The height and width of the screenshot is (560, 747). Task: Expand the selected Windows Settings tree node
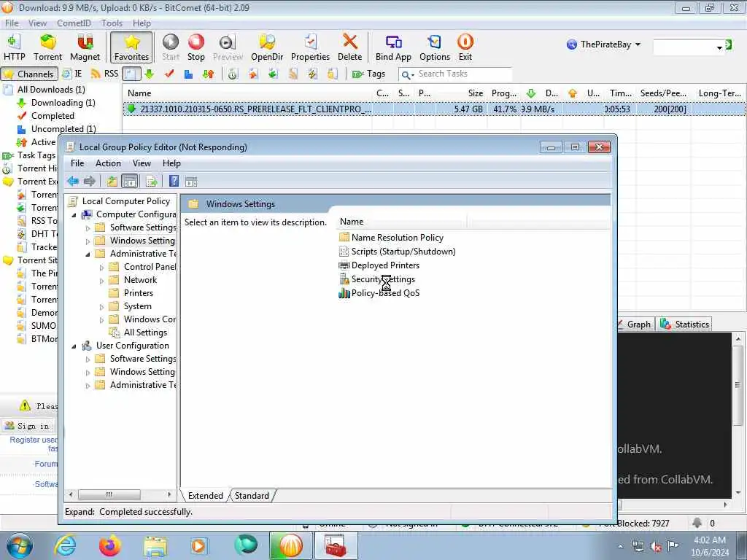click(88, 241)
